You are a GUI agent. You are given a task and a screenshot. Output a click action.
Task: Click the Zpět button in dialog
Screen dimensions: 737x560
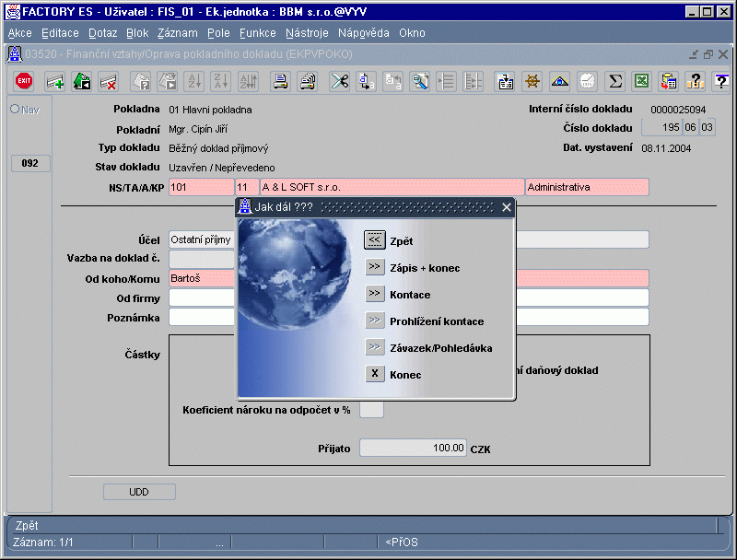pyautogui.click(x=374, y=240)
